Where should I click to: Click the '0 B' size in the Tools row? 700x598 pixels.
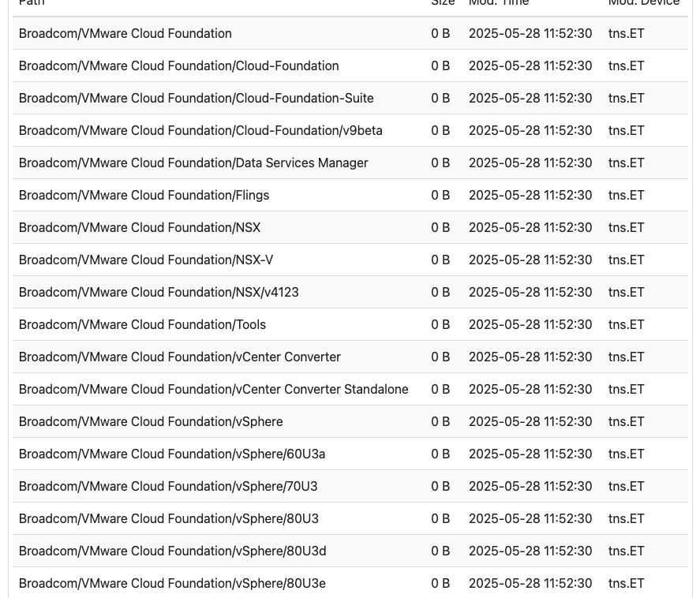click(440, 325)
